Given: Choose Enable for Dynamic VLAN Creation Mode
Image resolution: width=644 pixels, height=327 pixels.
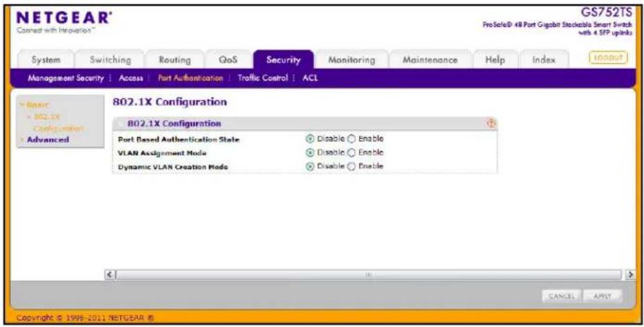Looking at the screenshot, I should click(x=351, y=167).
